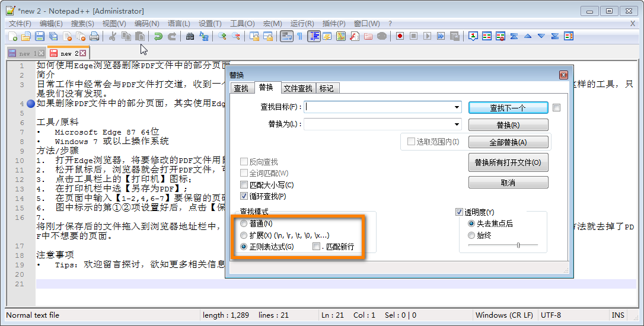
Task: Switch to the new 1 document tab
Action: (x=26, y=53)
